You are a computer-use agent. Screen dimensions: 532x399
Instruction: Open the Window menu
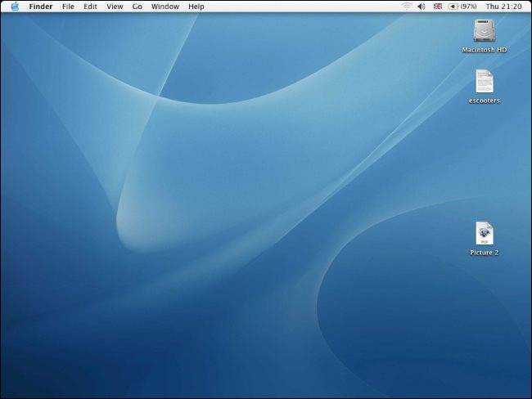pos(165,7)
